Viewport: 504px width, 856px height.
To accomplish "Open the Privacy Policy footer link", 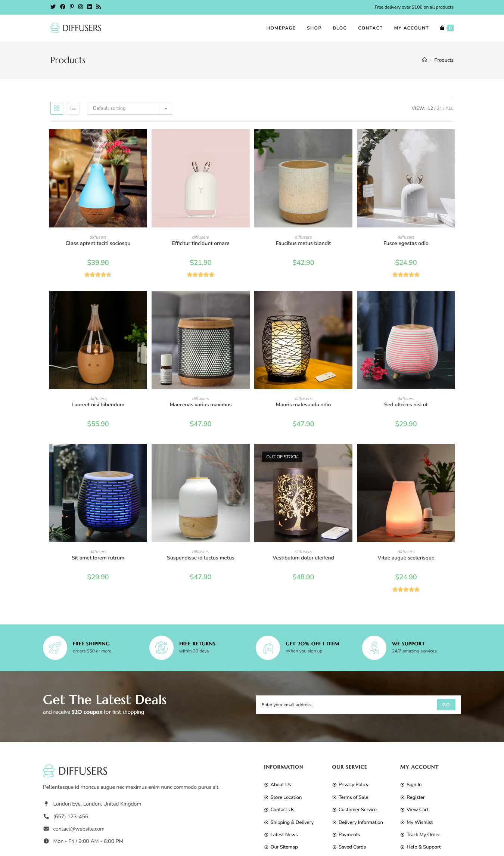I will pos(353,785).
